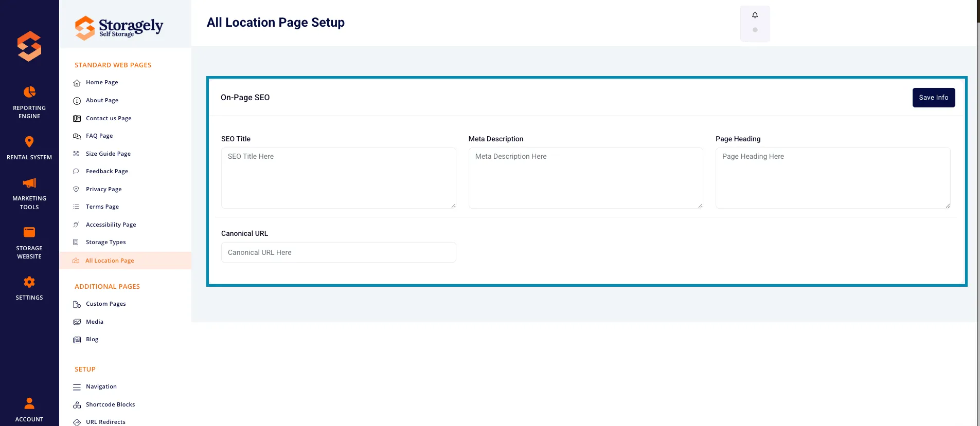Open the Account person icon
The image size is (980, 426).
pos(29,403)
